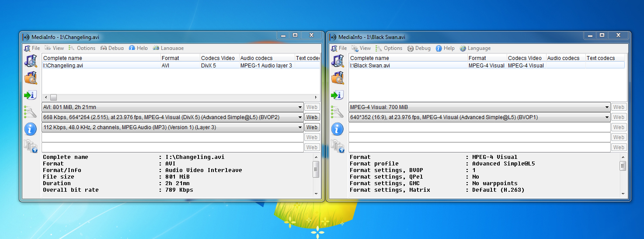Viewport: 644px width, 239px height.
Task: Open the Language menu in the Black Swan.avi window
Action: 475,48
